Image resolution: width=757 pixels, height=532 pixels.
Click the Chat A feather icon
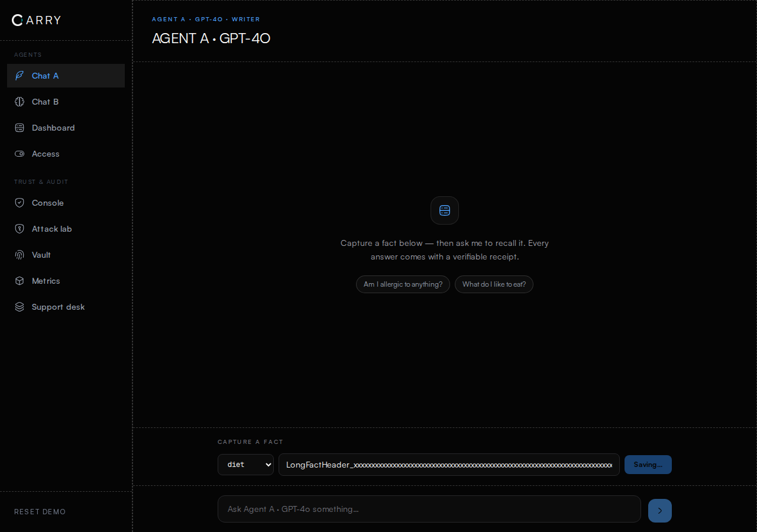[x=20, y=76]
